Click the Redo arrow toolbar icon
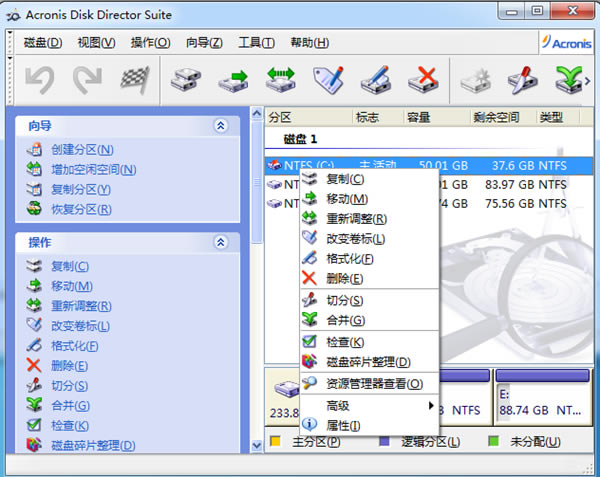The height and width of the screenshot is (477, 600). point(86,78)
